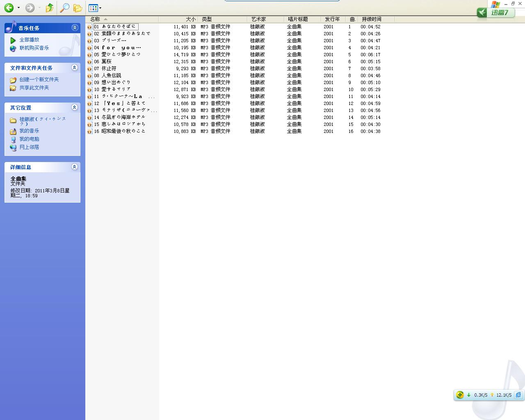Open 我的音乐 location

pyautogui.click(x=29, y=131)
